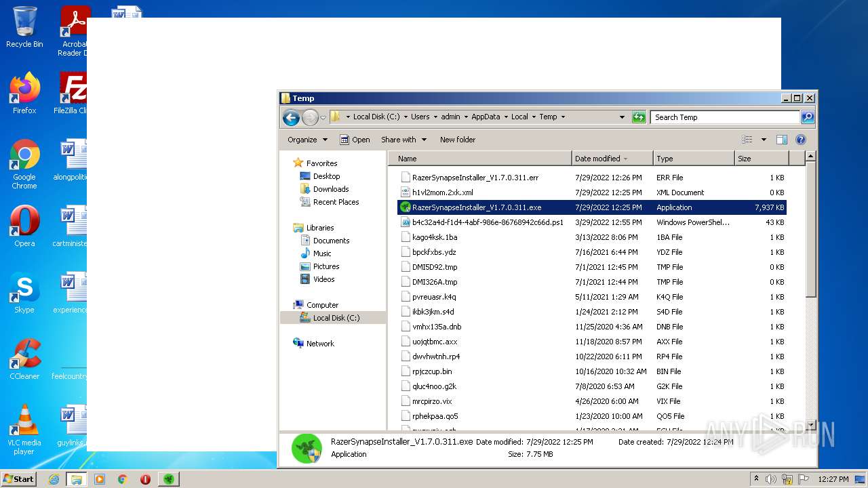
Task: Toggle the preview pane icon
Action: [781, 140]
